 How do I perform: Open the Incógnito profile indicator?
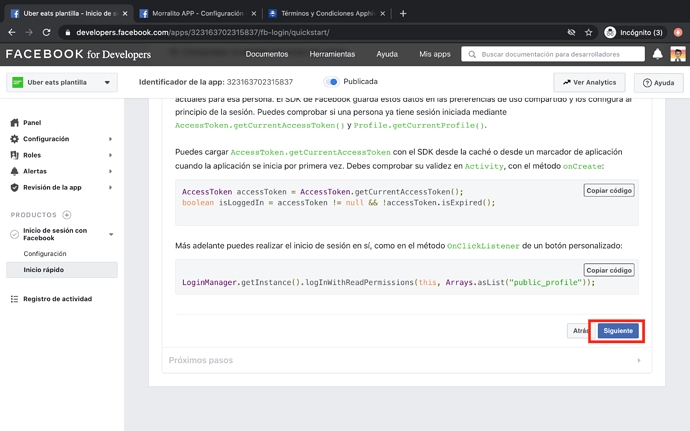[x=633, y=32]
